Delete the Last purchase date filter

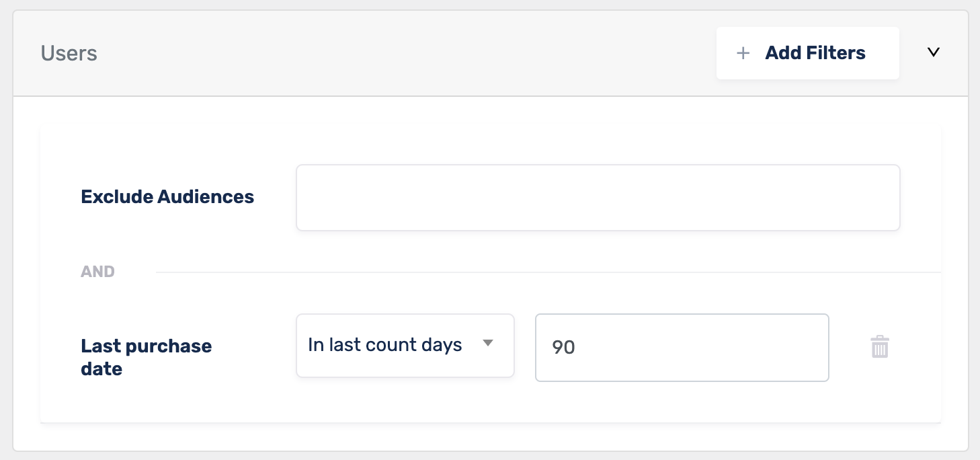[x=880, y=347]
